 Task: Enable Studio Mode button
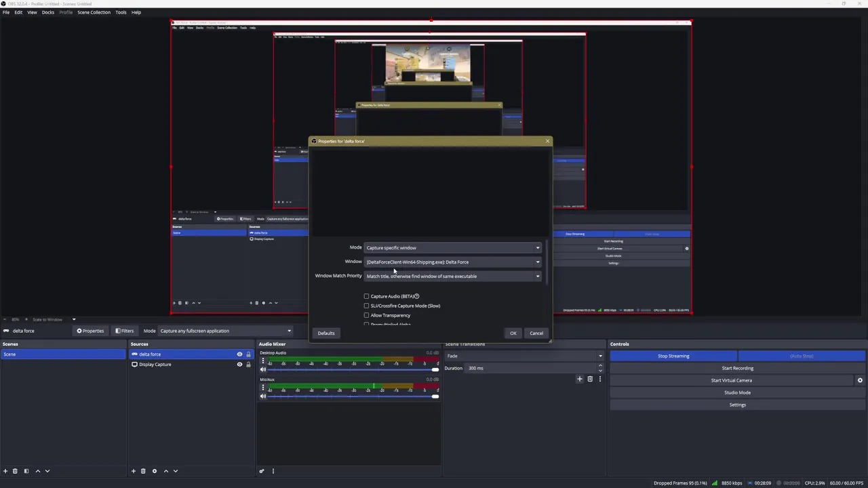tap(738, 392)
